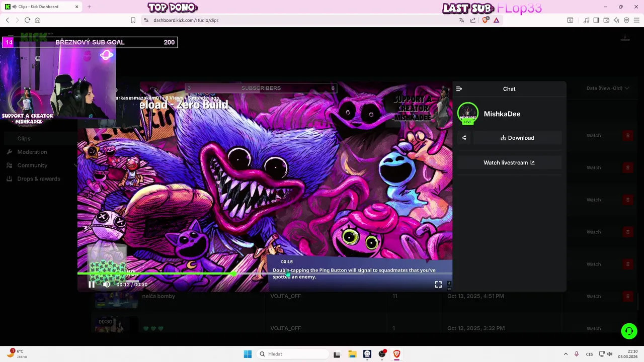Open Brave Rewards triangle icon
The height and width of the screenshot is (362, 644).
497,20
